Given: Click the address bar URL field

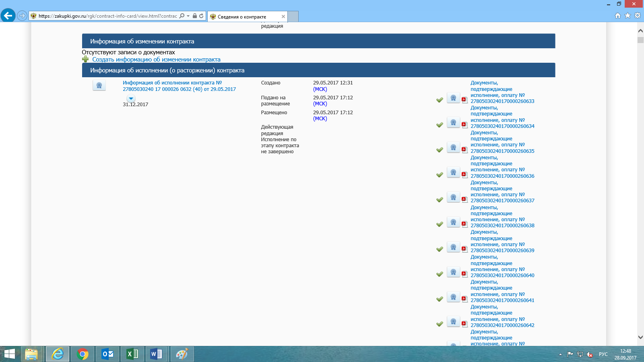Looking at the screenshot, I should 107,16.
